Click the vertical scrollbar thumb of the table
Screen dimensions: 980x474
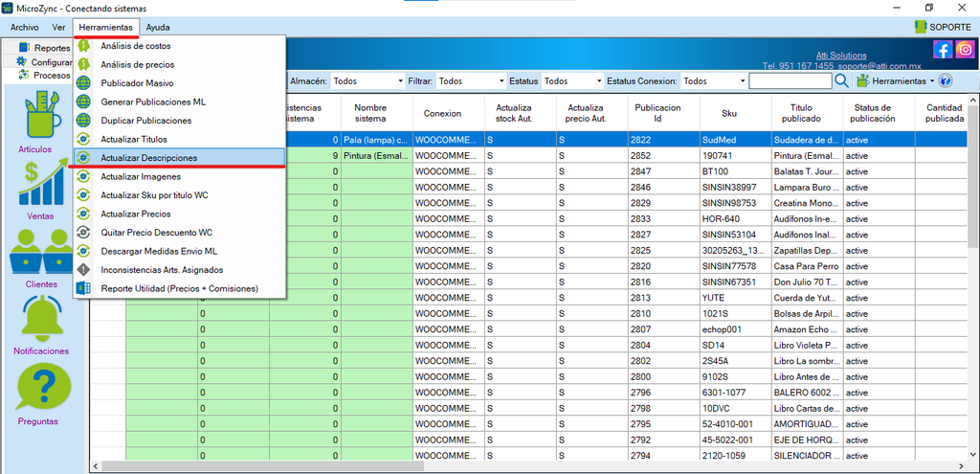[973, 177]
